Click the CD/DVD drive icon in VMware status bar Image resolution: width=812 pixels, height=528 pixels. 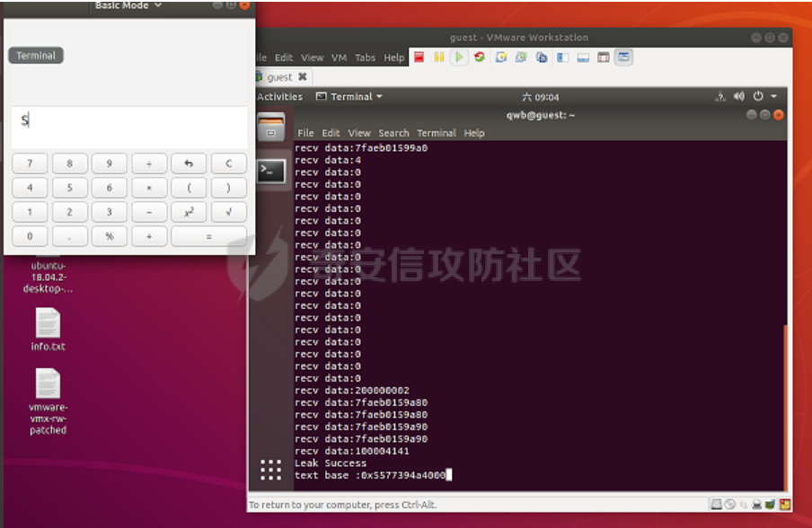pyautogui.click(x=729, y=504)
